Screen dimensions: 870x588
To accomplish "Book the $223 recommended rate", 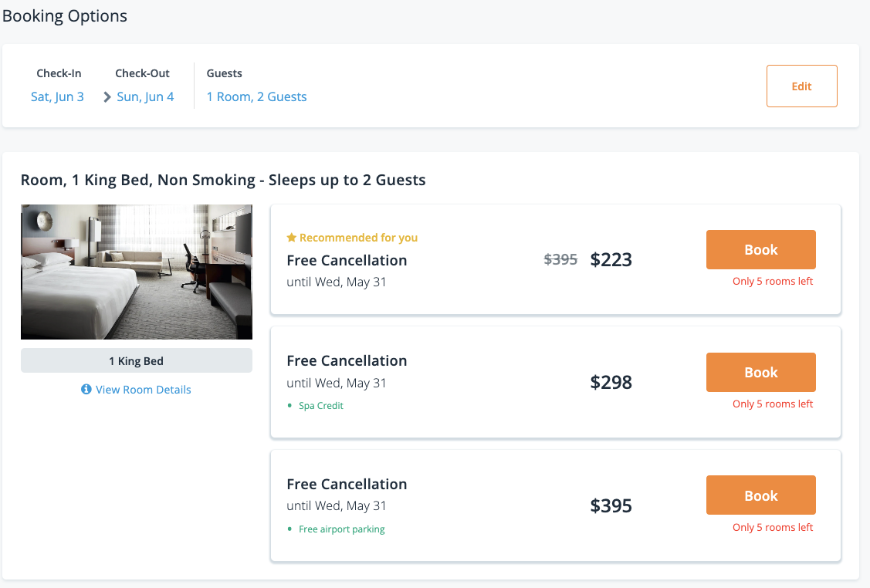I will point(760,249).
